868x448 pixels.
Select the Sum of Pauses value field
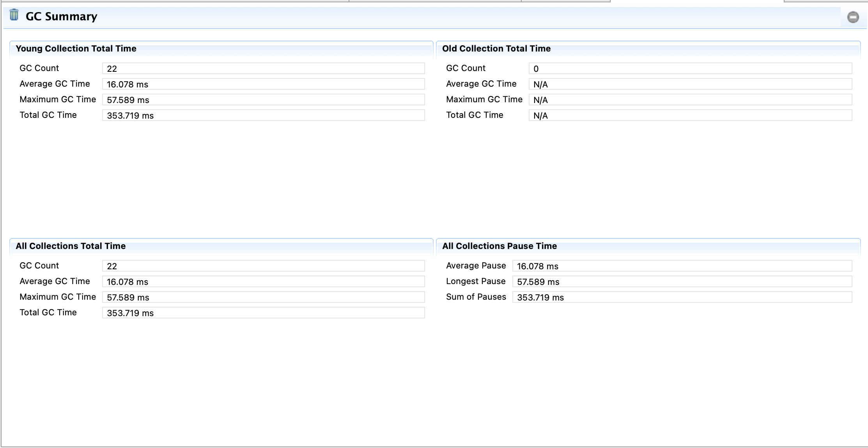682,297
